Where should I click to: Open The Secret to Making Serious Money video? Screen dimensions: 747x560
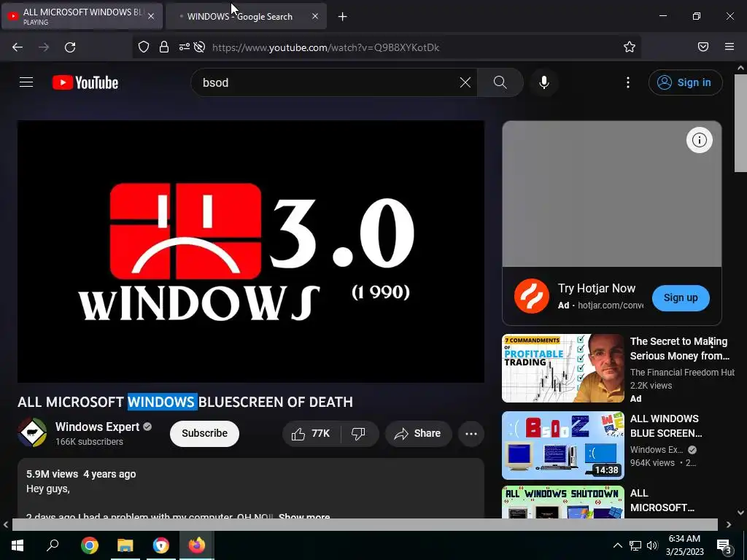(679, 349)
